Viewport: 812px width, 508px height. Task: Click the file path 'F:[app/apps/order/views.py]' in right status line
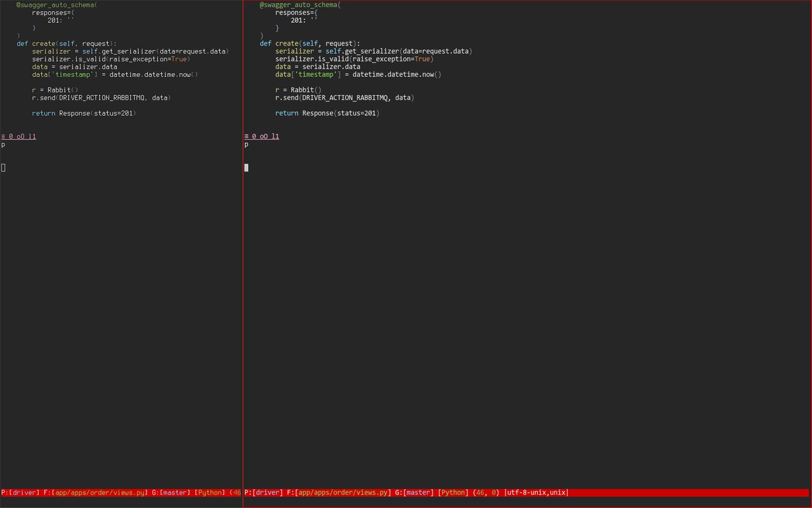click(x=339, y=493)
